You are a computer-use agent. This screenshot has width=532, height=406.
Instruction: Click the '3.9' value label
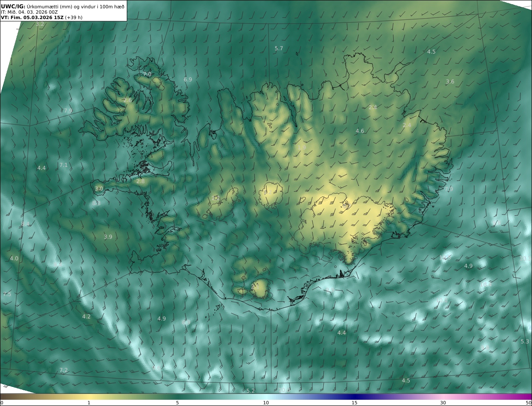tap(108, 237)
